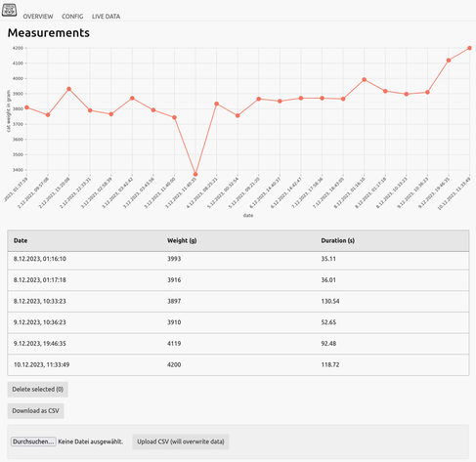Viewport: 476px width, 462px height.
Task: Click the lowest chart data point near 3400
Action: tap(195, 175)
